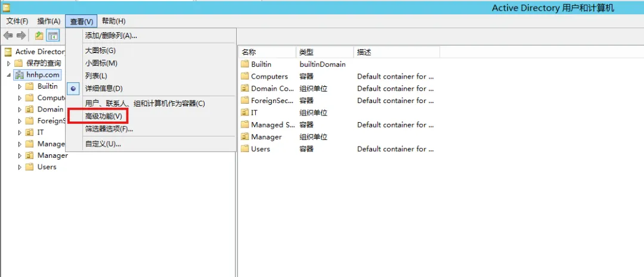Click the IT OU icon in tree
Image resolution: width=644 pixels, height=277 pixels.
pos(29,132)
